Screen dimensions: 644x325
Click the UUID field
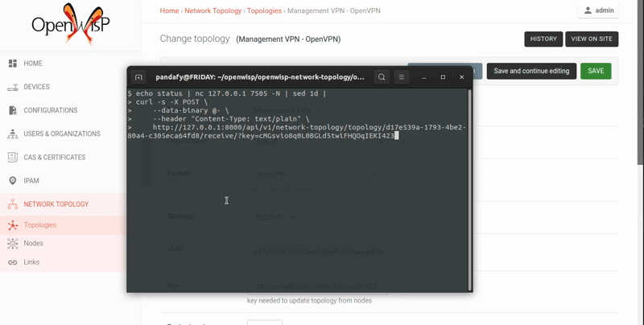(x=317, y=252)
